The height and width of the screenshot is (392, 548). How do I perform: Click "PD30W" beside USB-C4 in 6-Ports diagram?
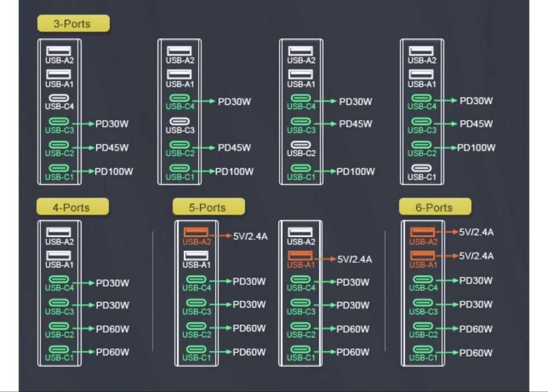click(x=476, y=281)
